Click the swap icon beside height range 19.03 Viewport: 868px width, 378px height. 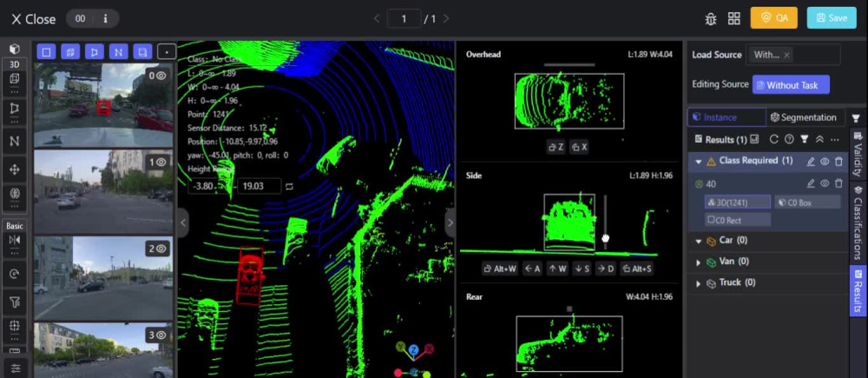point(289,187)
